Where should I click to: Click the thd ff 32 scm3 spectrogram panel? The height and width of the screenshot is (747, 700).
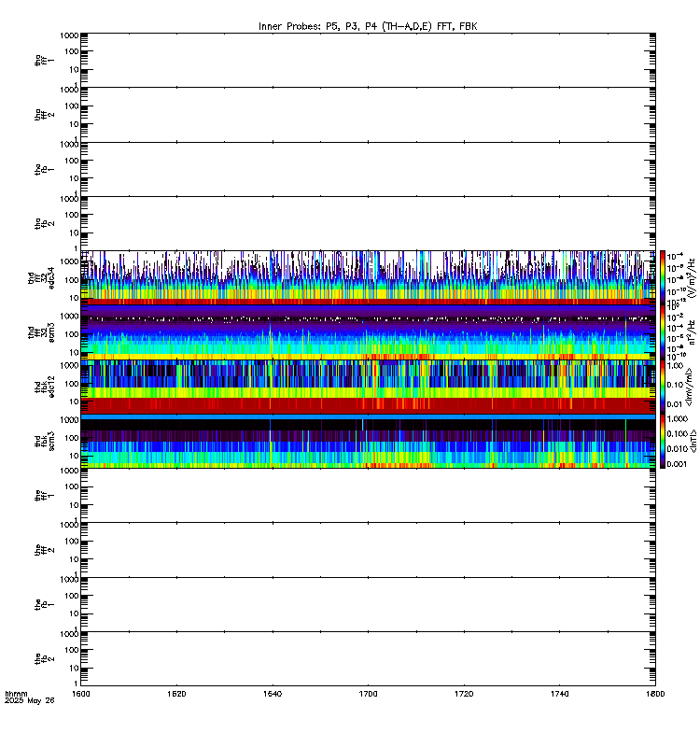(x=368, y=332)
